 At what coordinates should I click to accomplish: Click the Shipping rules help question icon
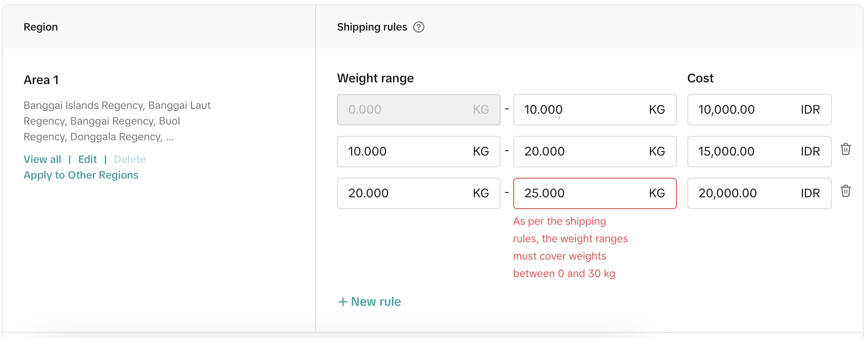click(418, 27)
